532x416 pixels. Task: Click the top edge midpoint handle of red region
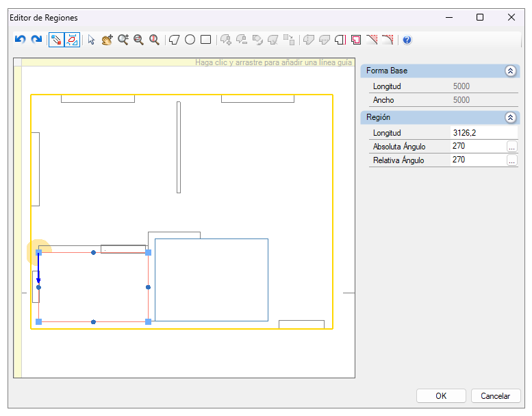[x=93, y=253]
